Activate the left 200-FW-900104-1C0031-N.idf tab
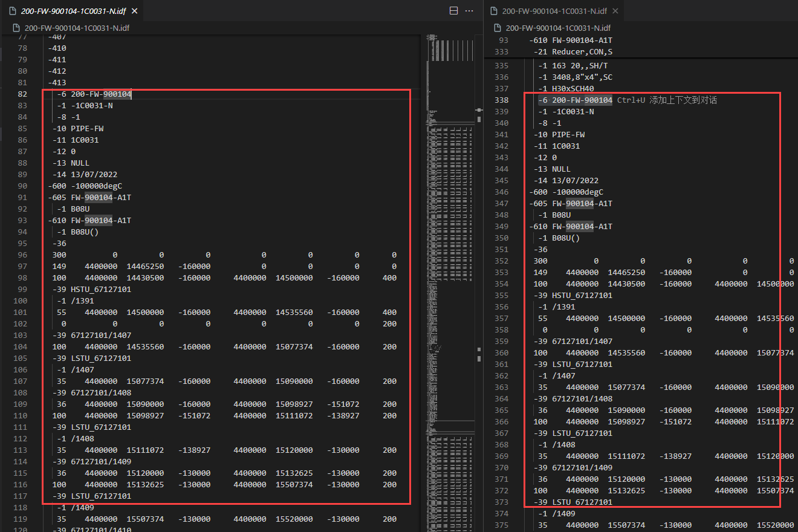 pos(73,11)
